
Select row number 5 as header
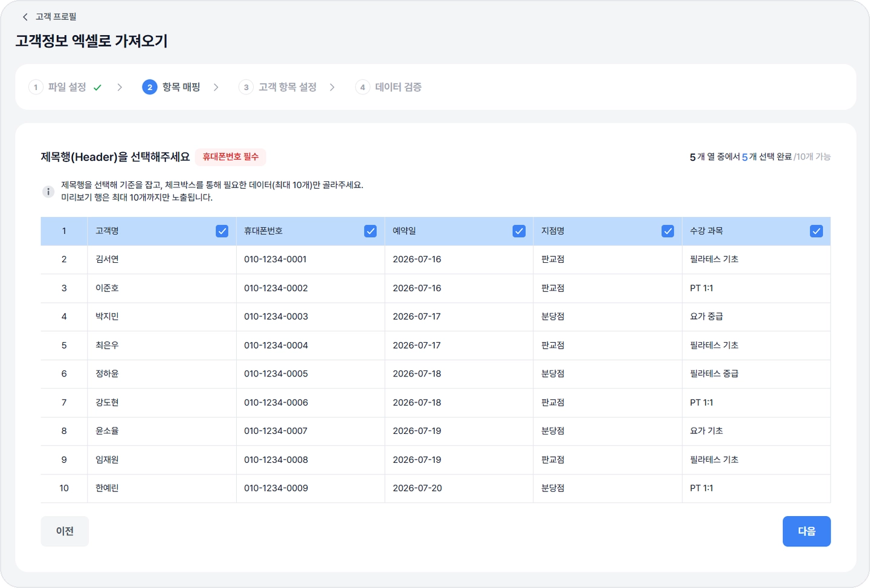(x=64, y=345)
